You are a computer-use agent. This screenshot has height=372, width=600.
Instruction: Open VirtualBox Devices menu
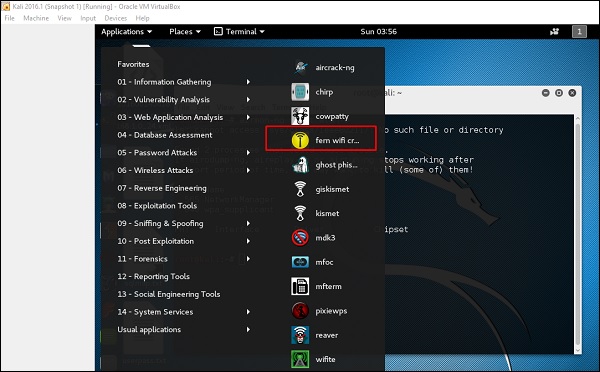116,18
